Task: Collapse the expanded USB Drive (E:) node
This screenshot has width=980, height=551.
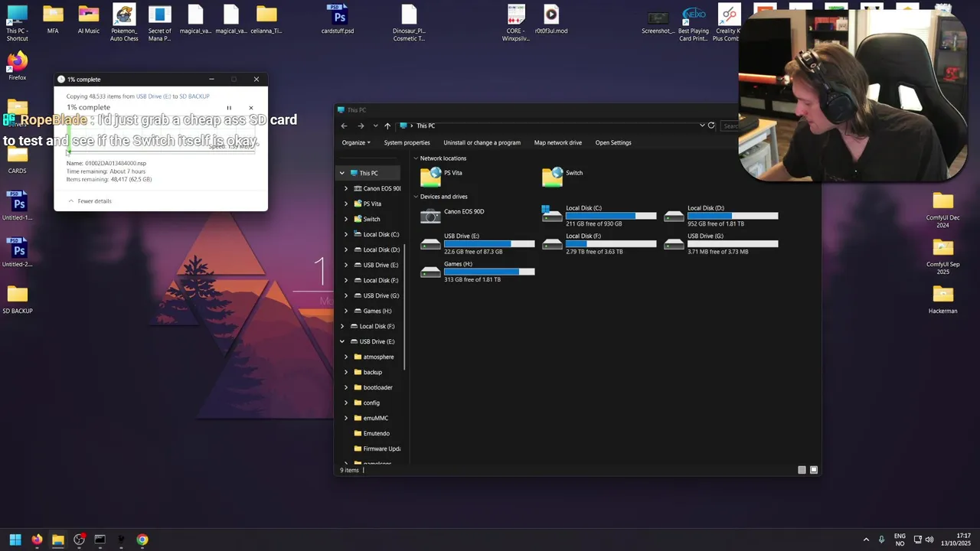Action: click(x=342, y=341)
